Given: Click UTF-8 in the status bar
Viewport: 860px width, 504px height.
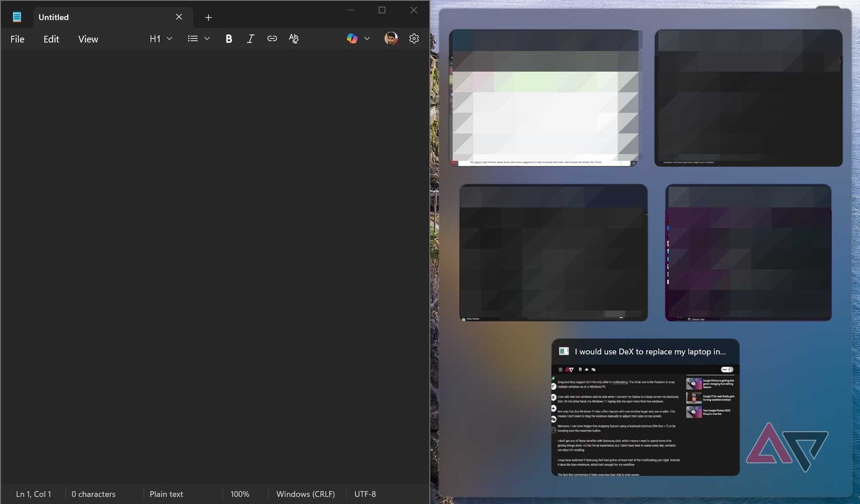Looking at the screenshot, I should point(365,494).
